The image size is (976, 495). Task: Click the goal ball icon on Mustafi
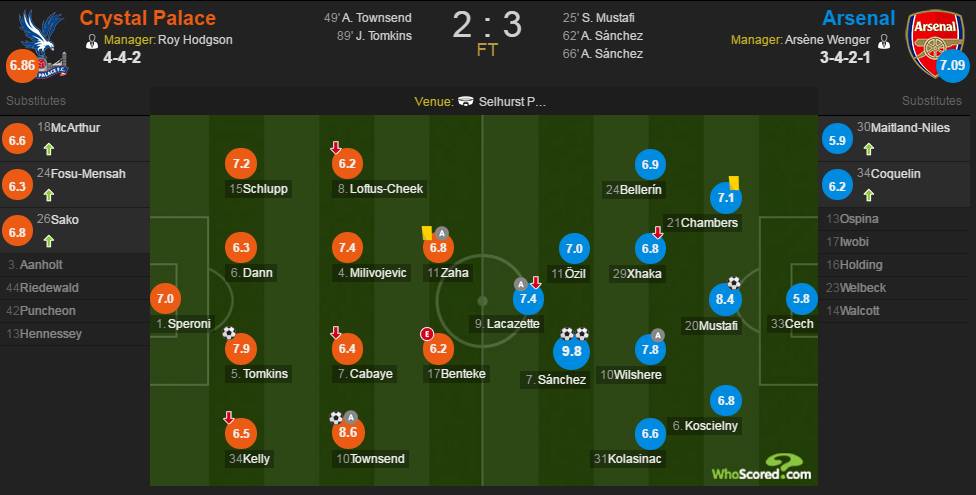[x=733, y=282]
